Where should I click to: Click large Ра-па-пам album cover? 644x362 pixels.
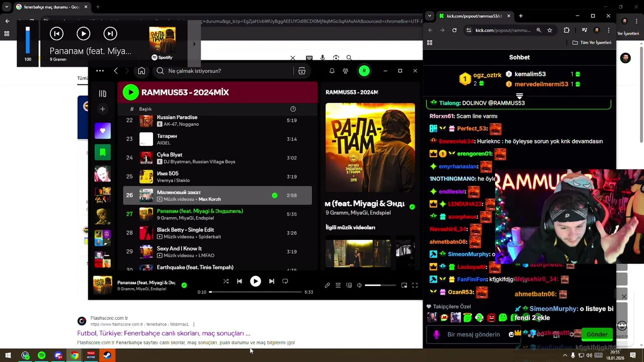click(x=370, y=148)
